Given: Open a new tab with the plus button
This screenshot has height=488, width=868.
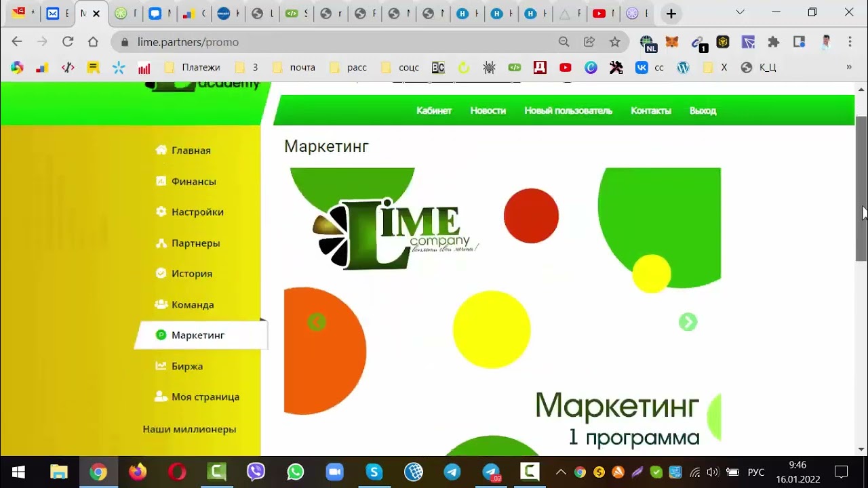Looking at the screenshot, I should point(671,14).
